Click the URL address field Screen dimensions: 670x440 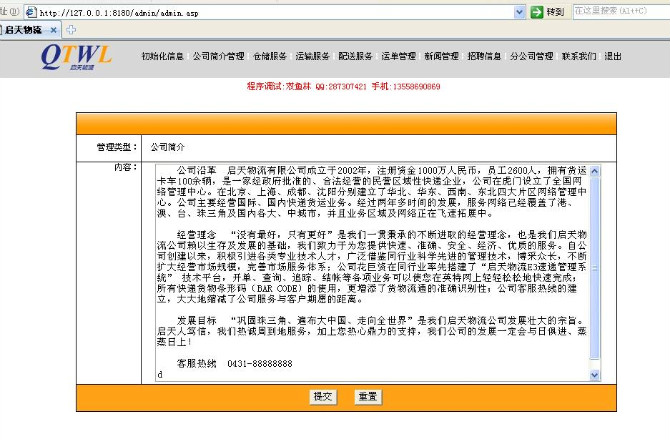(x=275, y=12)
